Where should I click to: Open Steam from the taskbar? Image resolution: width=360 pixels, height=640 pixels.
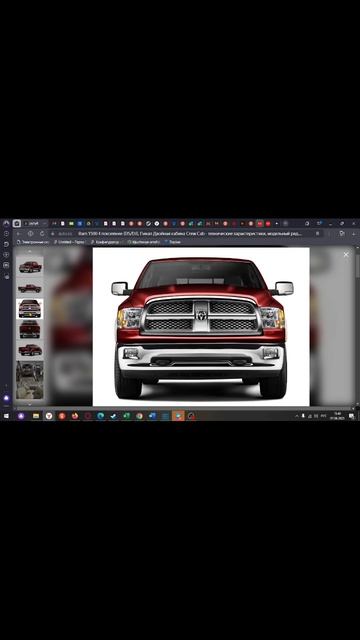(113, 416)
